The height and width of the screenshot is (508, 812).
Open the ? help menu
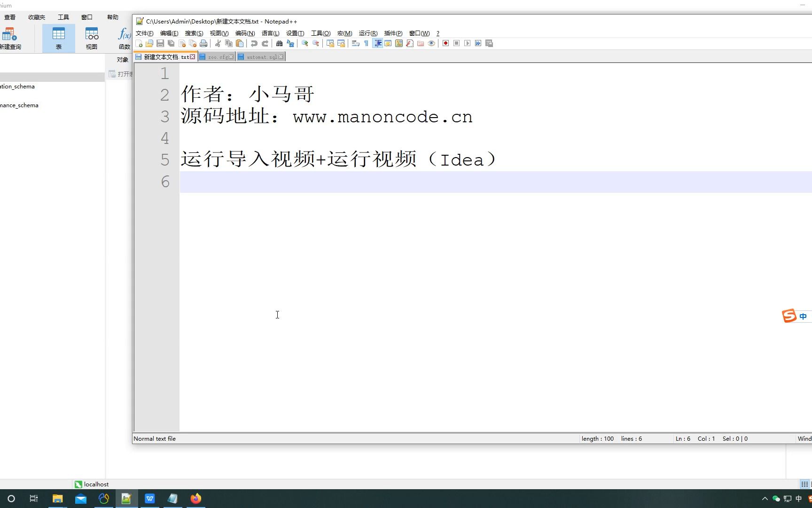438,33
